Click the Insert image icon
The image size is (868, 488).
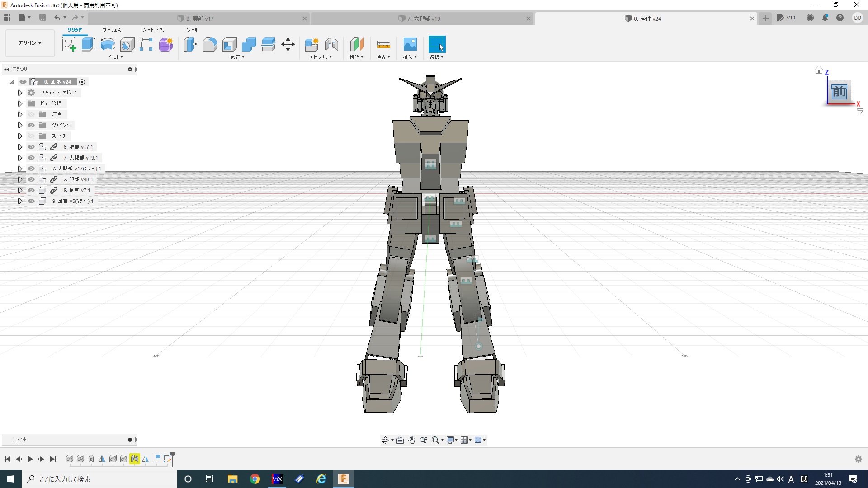(x=410, y=44)
